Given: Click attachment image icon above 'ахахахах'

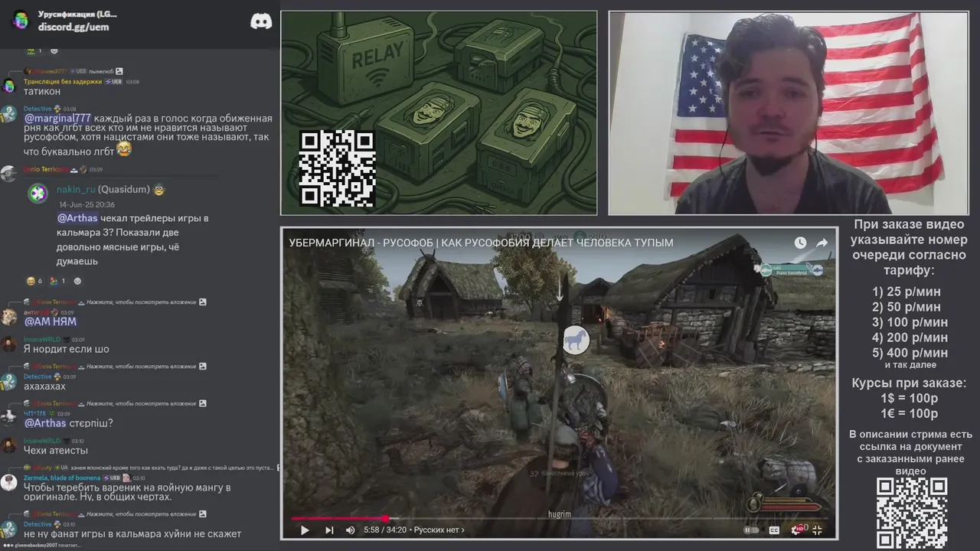Looking at the screenshot, I should [x=202, y=367].
